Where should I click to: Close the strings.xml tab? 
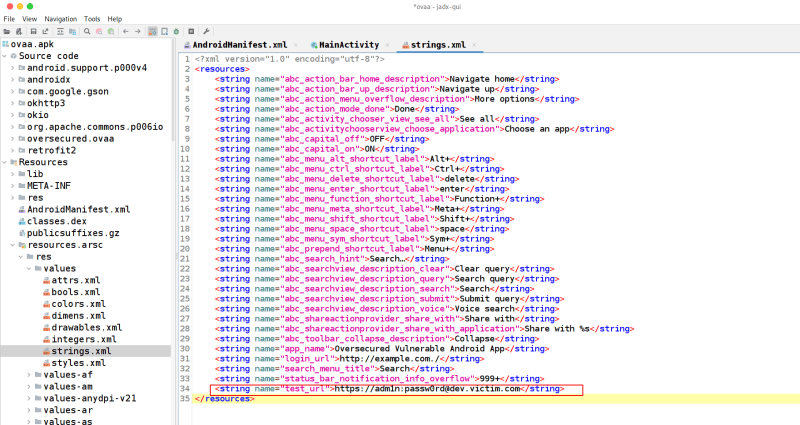(x=474, y=45)
